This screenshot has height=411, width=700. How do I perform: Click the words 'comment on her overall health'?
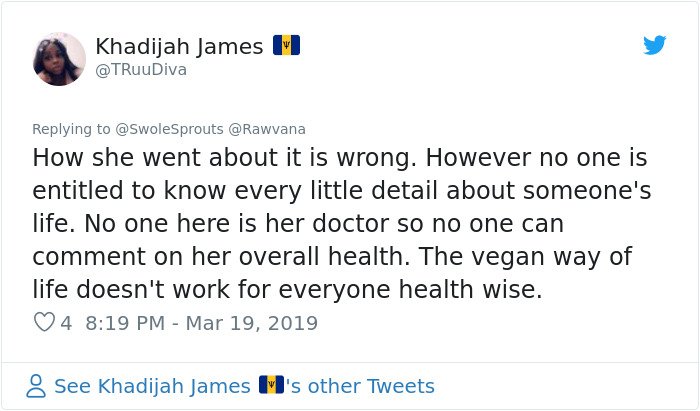click(218, 256)
